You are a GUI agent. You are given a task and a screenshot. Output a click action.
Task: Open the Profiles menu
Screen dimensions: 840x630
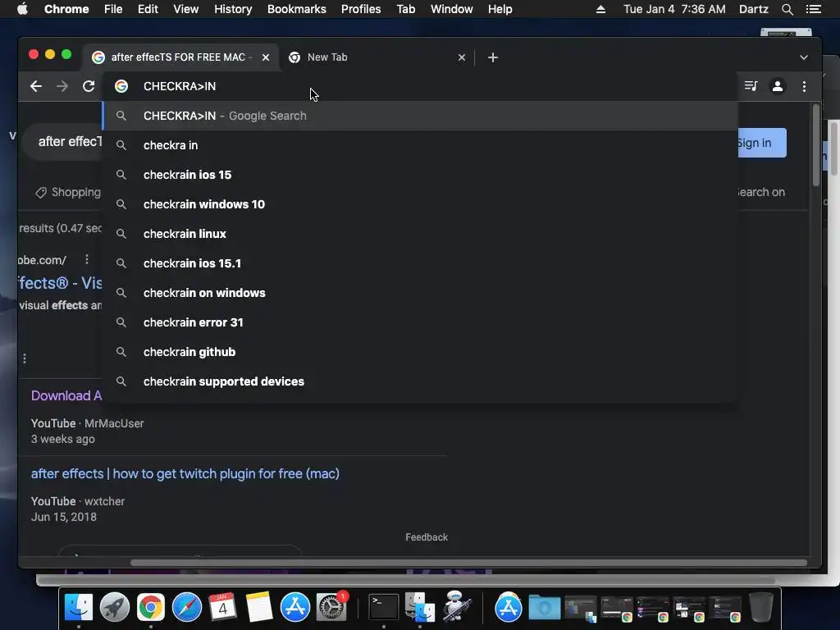tap(361, 9)
